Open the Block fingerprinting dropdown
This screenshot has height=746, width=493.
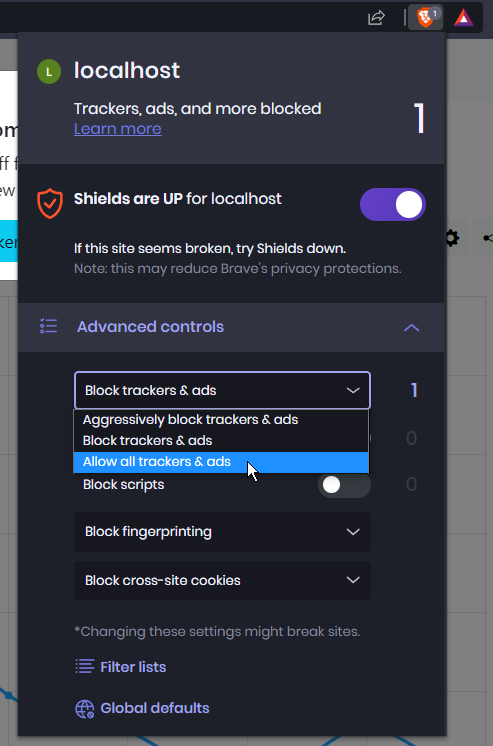(x=222, y=531)
